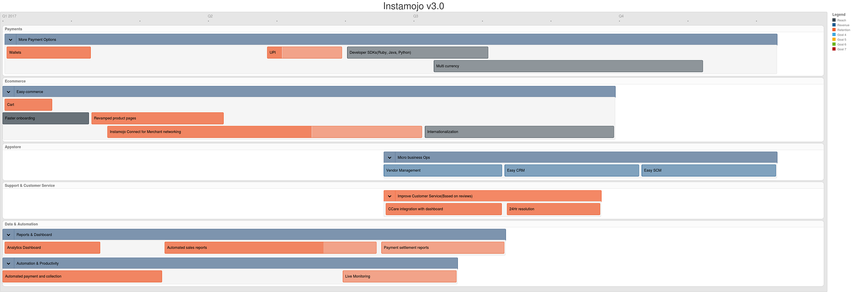The image size is (868, 292).
Task: Click the Reach legend color swatch
Action: 834,20
